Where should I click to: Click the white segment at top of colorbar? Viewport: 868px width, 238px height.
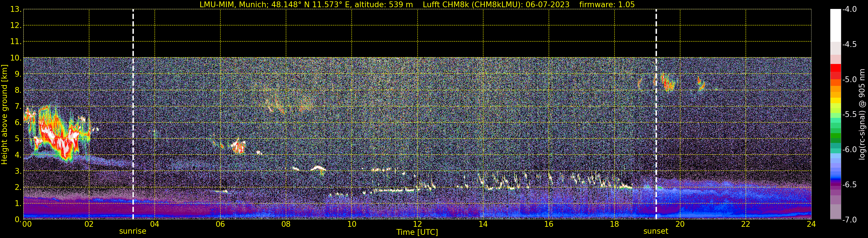click(x=835, y=25)
